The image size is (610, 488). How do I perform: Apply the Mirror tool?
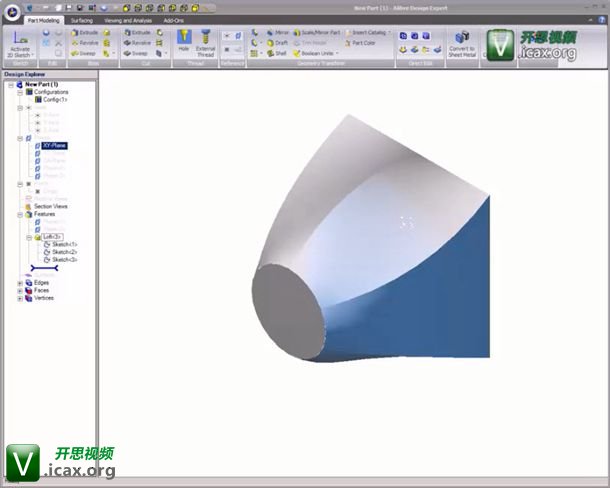(x=278, y=33)
